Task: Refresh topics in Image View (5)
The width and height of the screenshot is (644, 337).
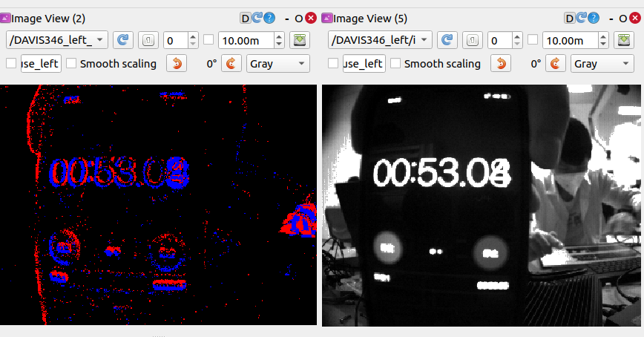Action: (447, 40)
